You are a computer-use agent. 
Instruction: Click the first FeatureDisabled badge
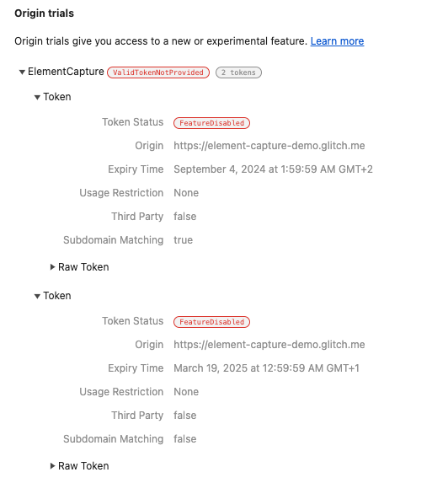(211, 123)
